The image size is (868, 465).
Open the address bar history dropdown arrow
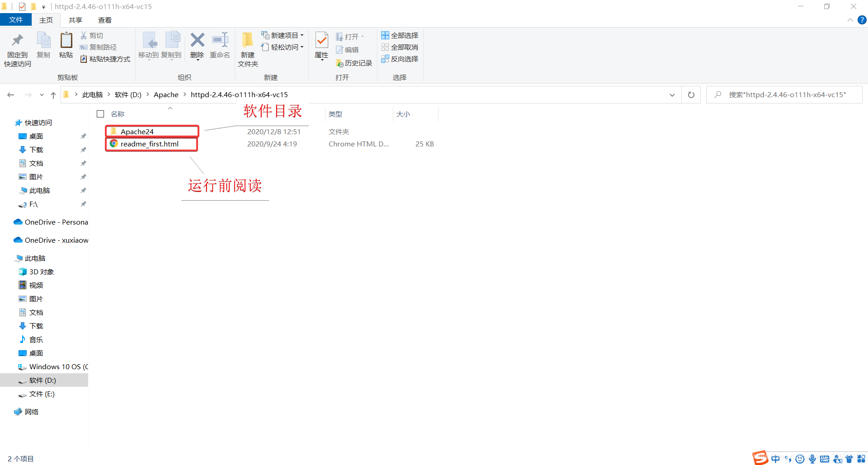coord(672,94)
